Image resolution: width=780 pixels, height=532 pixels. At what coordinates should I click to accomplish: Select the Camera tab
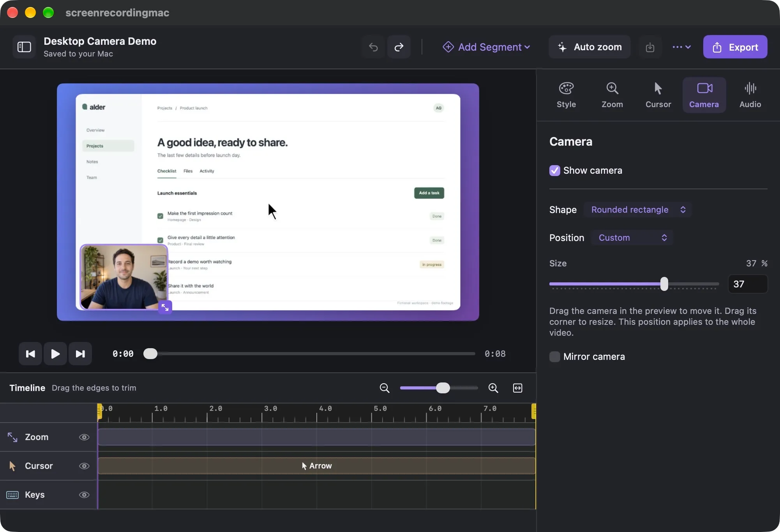point(704,95)
